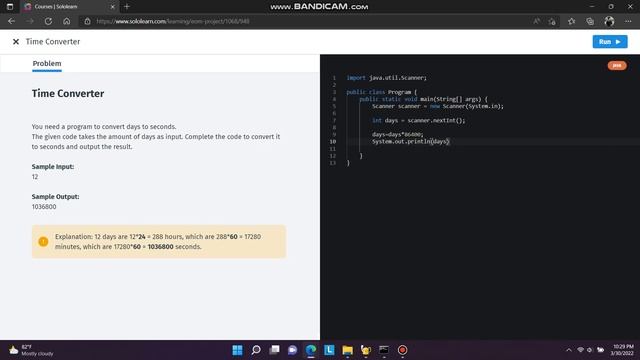Viewport: 640px width, 360px height.
Task: Activate the Read aloud icon
Action: 536,21
